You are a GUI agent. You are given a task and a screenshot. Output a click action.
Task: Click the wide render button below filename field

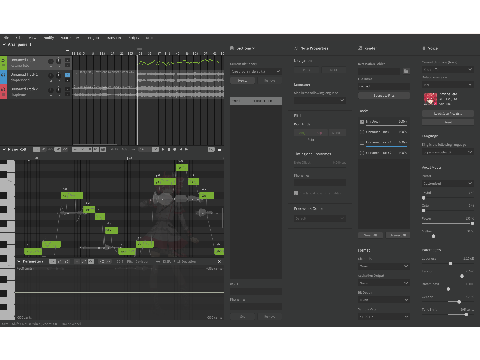[384, 96]
